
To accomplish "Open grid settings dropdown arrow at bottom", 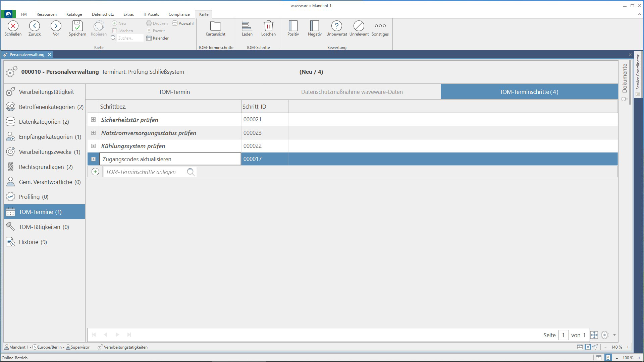I will 614,335.
